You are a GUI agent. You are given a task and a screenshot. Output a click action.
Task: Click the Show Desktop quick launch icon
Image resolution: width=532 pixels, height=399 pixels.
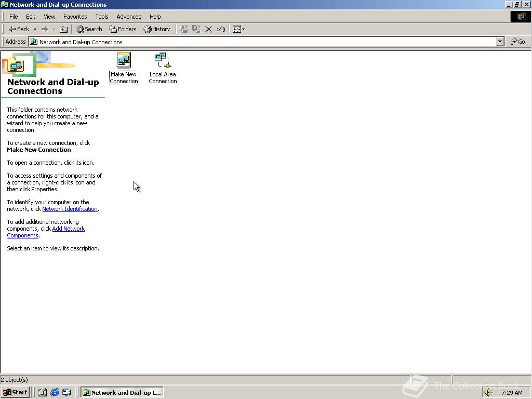coord(43,393)
